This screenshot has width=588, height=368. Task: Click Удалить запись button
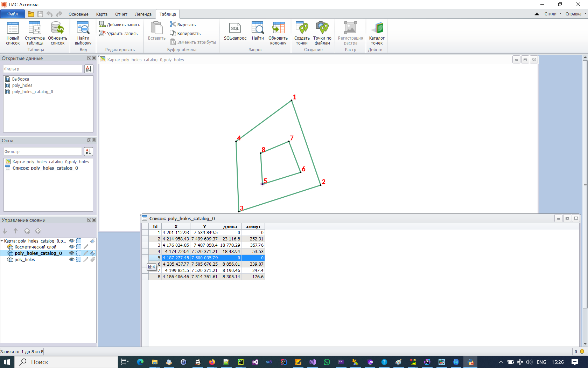[119, 34]
